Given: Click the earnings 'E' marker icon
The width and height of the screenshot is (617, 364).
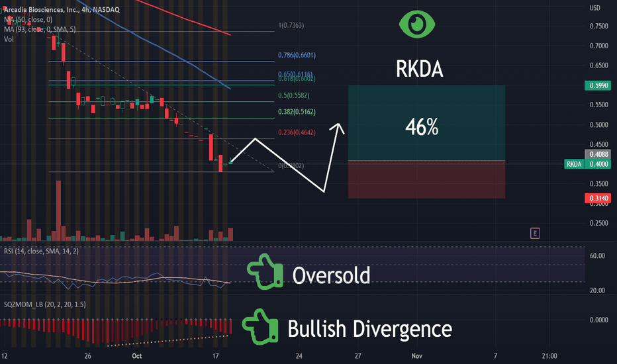Looking at the screenshot, I should 535,234.
